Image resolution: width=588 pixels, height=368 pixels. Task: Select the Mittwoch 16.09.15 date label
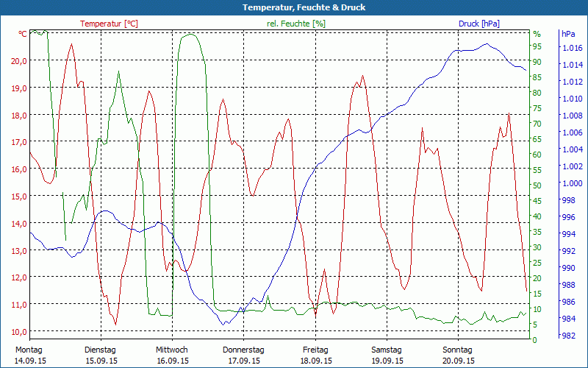tap(172, 355)
